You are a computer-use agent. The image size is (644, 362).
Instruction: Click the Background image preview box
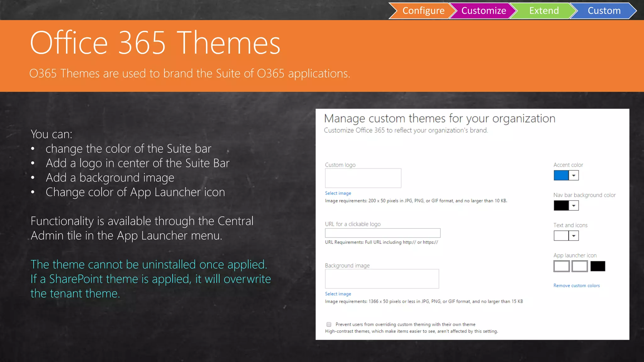(x=382, y=279)
